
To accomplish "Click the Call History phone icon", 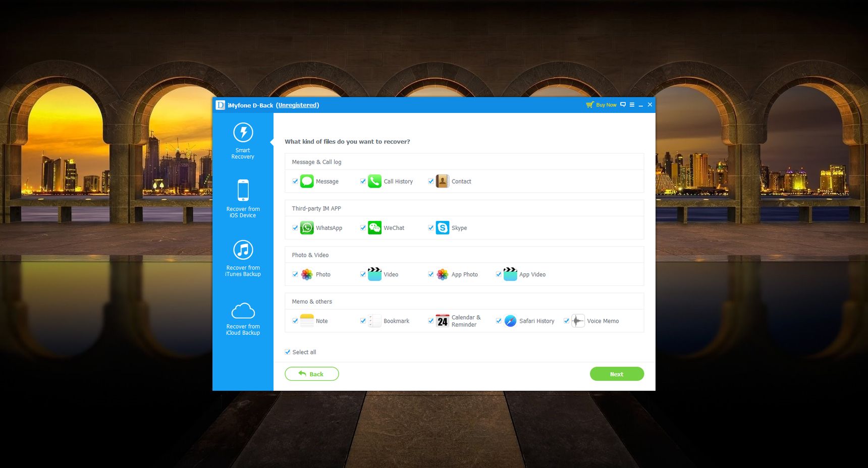I will 374,181.
